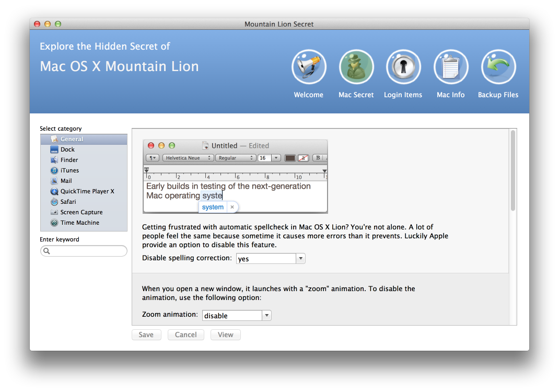This screenshot has height=392, width=559.
Task: Click the vertical scrollbar thumb in settings panel
Action: pos(513,170)
